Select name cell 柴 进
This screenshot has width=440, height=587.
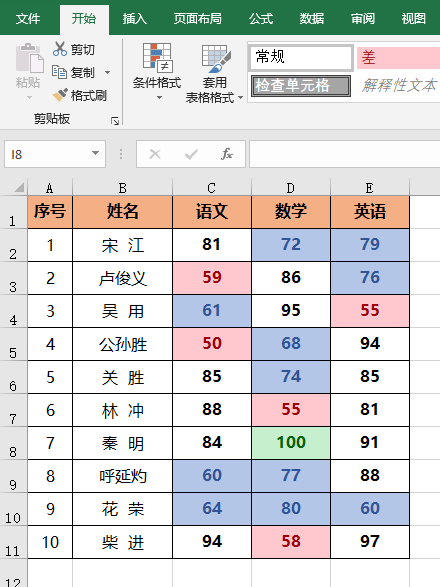click(122, 542)
